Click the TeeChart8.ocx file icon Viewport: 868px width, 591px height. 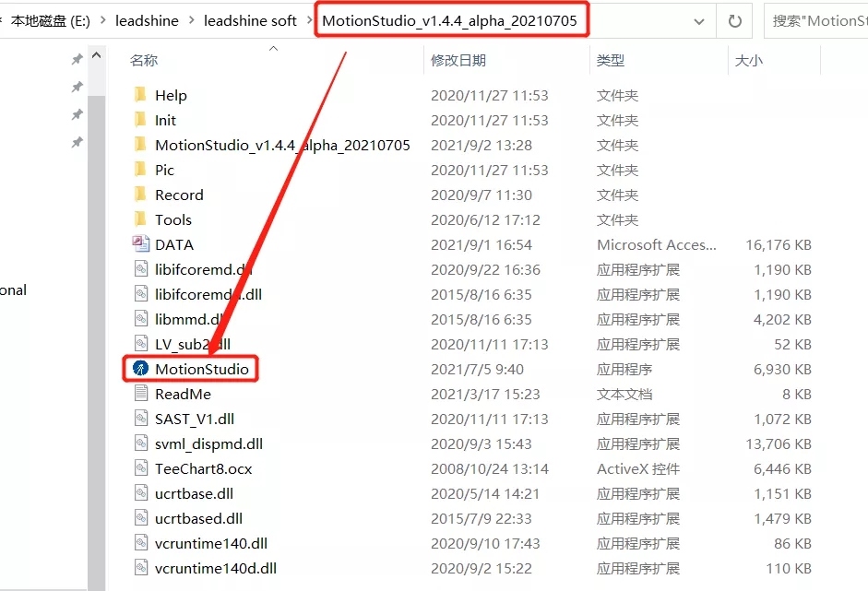141,468
